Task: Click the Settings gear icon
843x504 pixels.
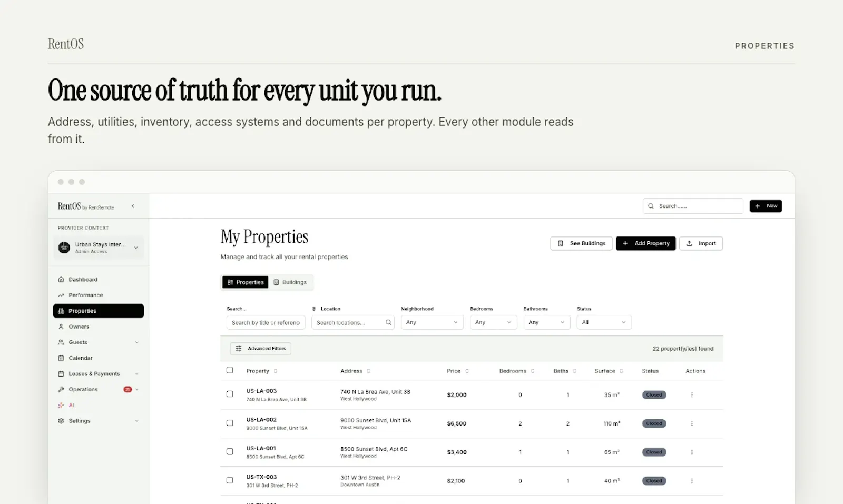Action: click(61, 421)
